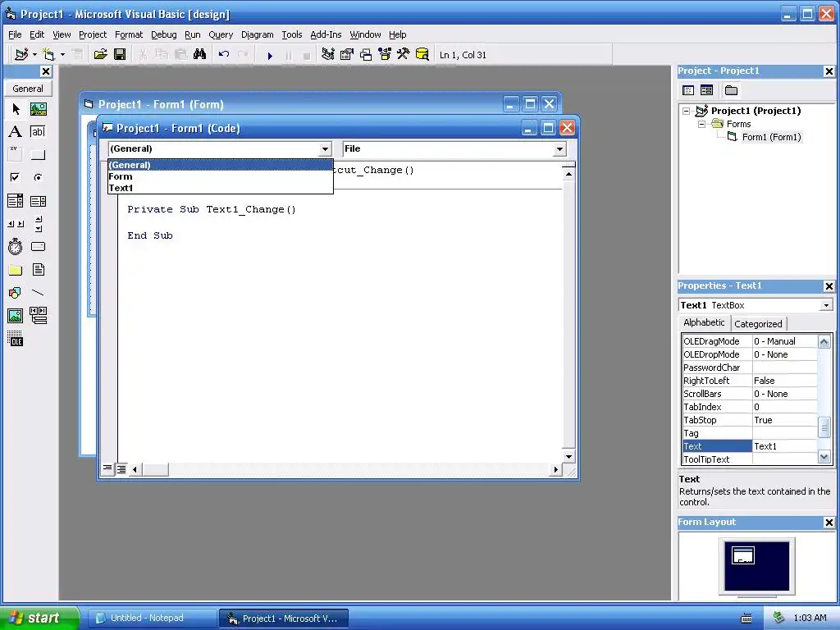The height and width of the screenshot is (630, 840).
Task: Select the FileListBox control tool
Action: coord(38,270)
